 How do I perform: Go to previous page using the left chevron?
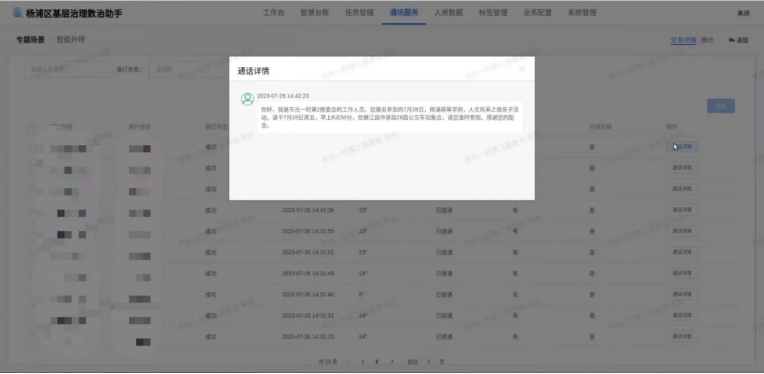pyautogui.click(x=347, y=361)
